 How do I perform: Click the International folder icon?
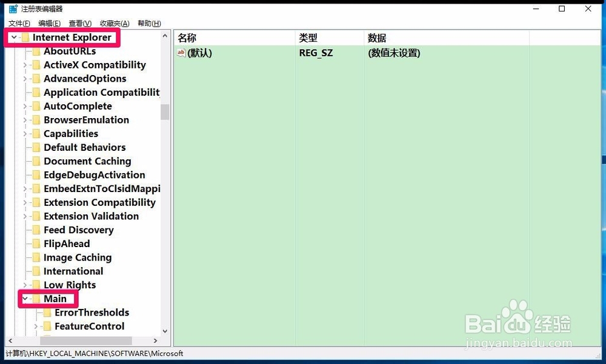pyautogui.click(x=36, y=271)
